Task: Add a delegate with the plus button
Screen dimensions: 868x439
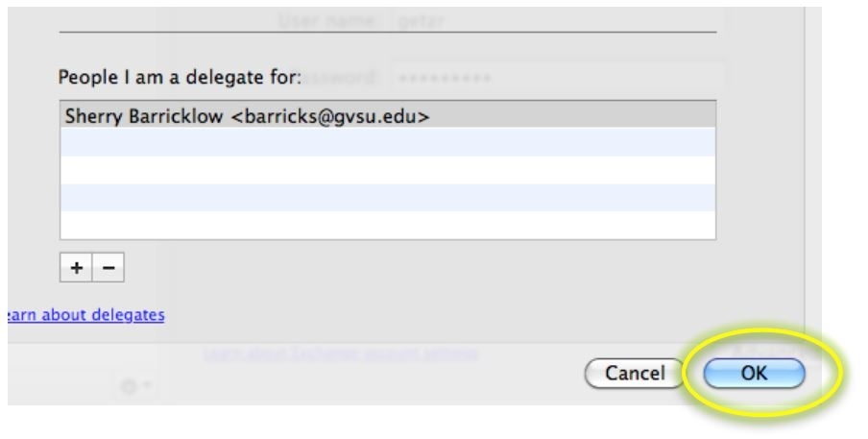Action: tap(75, 267)
